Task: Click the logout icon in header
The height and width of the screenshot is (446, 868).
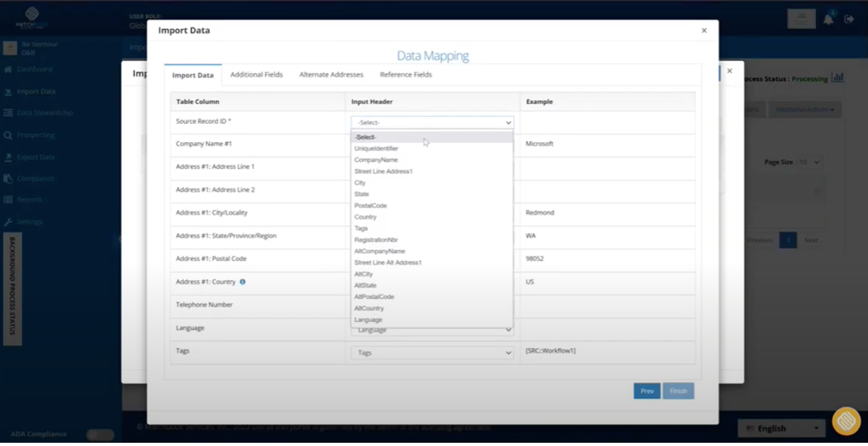Action: (x=848, y=20)
